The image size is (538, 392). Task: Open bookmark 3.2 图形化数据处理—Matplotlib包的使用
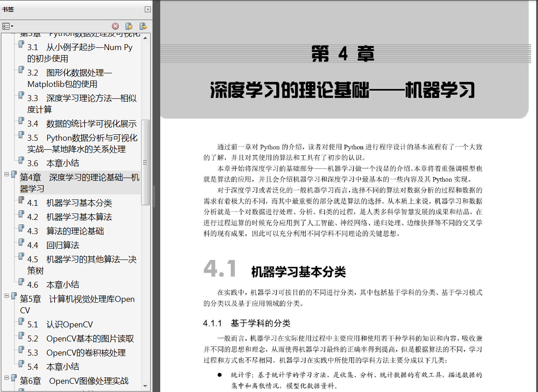pyautogui.click(x=70, y=78)
